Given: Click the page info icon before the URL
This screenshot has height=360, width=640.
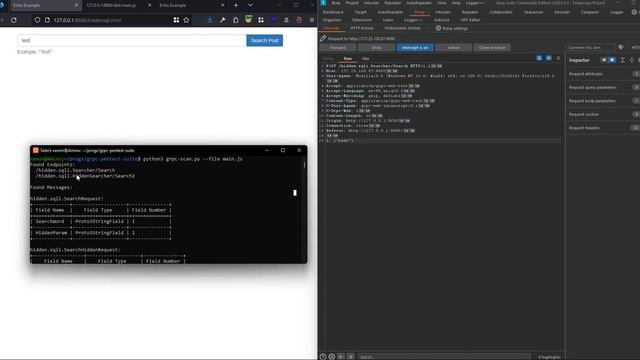Looking at the screenshot, I should (x=47, y=20).
